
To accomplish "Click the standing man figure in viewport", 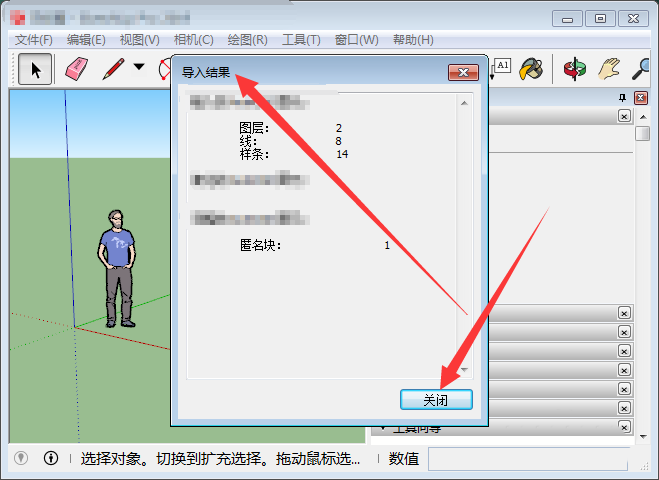I will coord(117,269).
